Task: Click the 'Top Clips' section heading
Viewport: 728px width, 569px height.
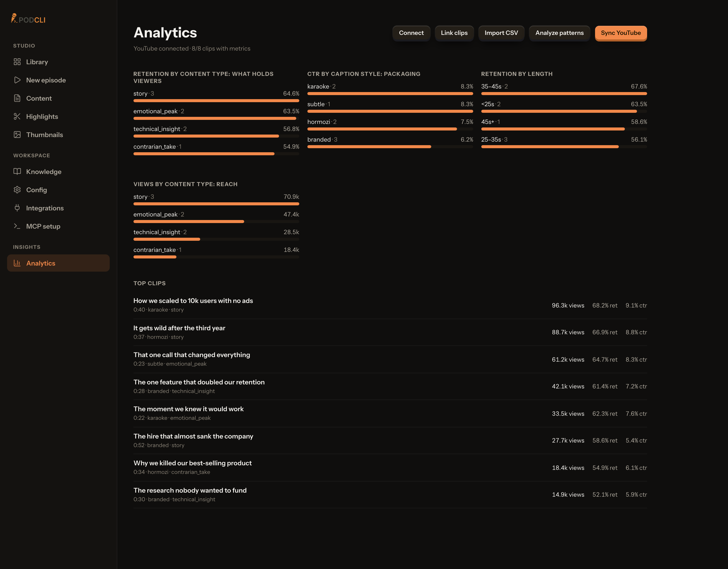Action: [149, 283]
